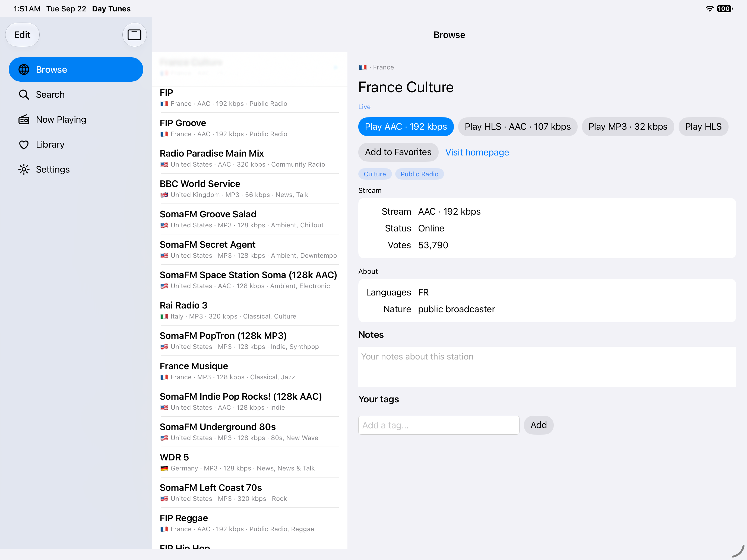The image size is (747, 560).
Task: Select the Public Radio tag chip
Action: [419, 174]
